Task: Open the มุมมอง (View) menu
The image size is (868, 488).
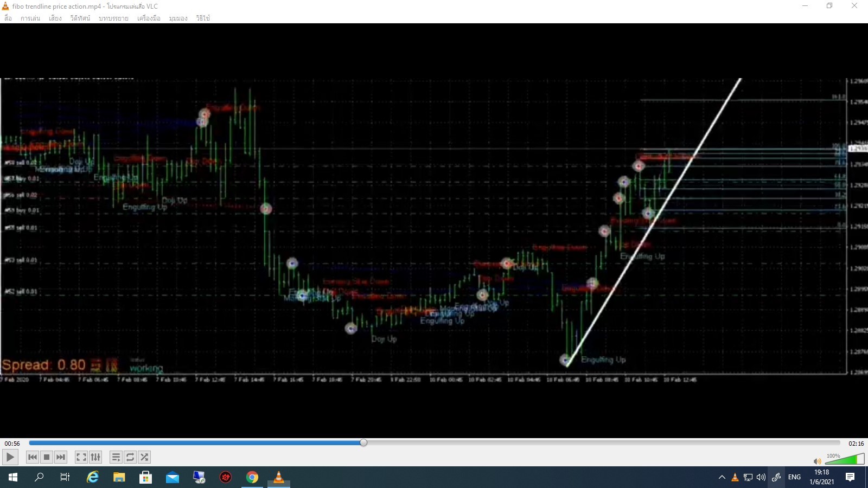Action: [x=178, y=18]
